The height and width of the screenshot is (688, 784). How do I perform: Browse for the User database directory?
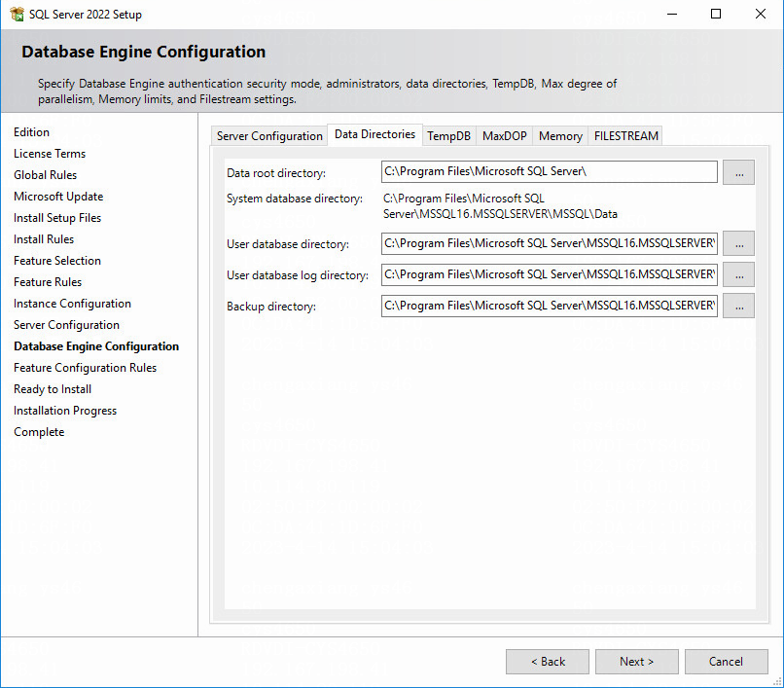click(x=738, y=243)
